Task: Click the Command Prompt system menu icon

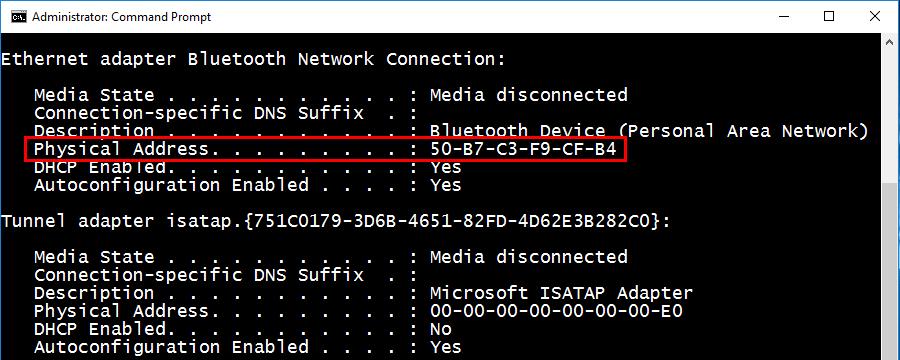Action: tap(18, 17)
